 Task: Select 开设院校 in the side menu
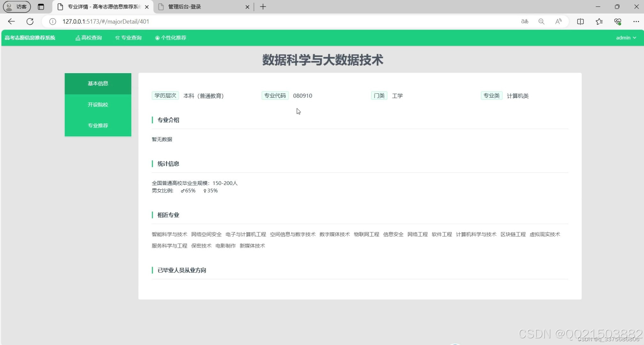(x=98, y=104)
